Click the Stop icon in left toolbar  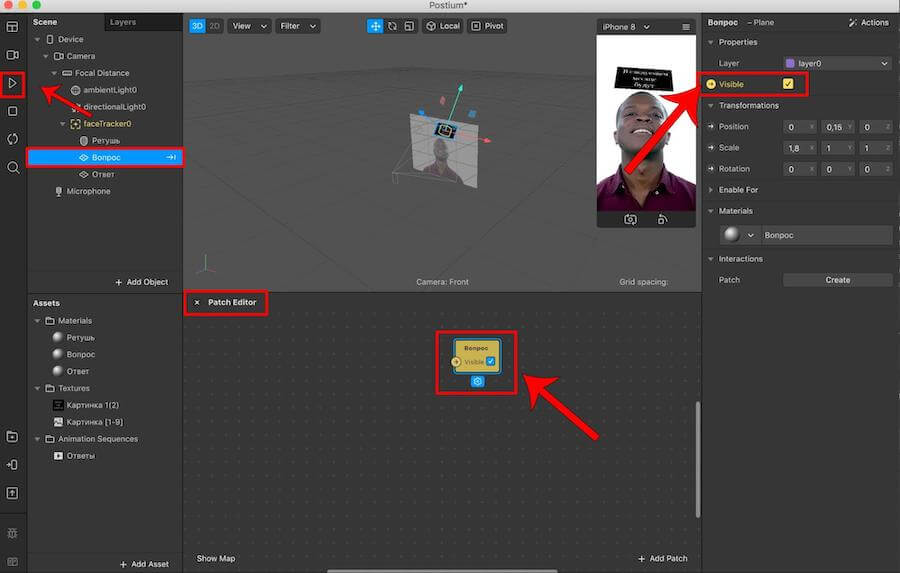coord(13,111)
